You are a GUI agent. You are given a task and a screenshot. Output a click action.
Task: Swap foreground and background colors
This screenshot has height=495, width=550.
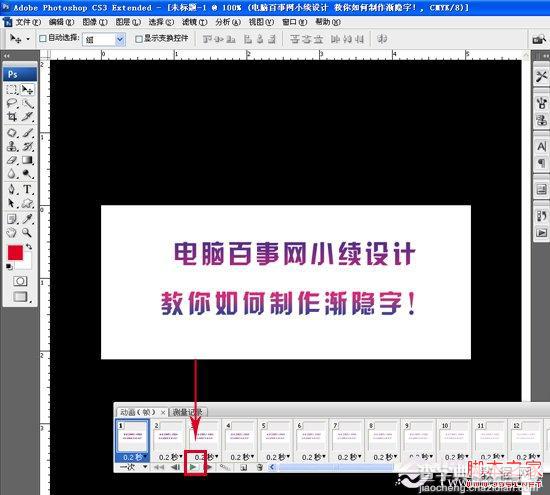(29, 247)
